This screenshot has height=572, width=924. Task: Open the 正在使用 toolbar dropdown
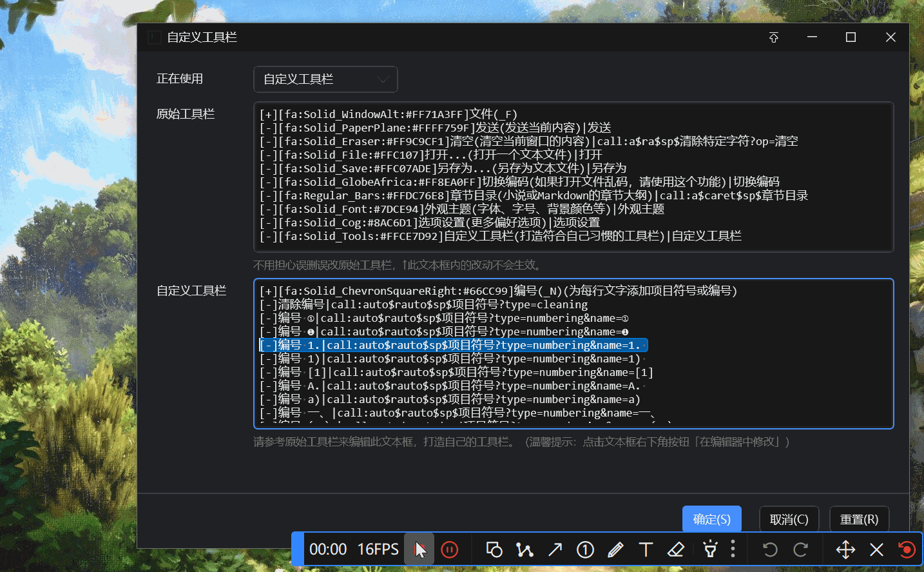coord(325,79)
